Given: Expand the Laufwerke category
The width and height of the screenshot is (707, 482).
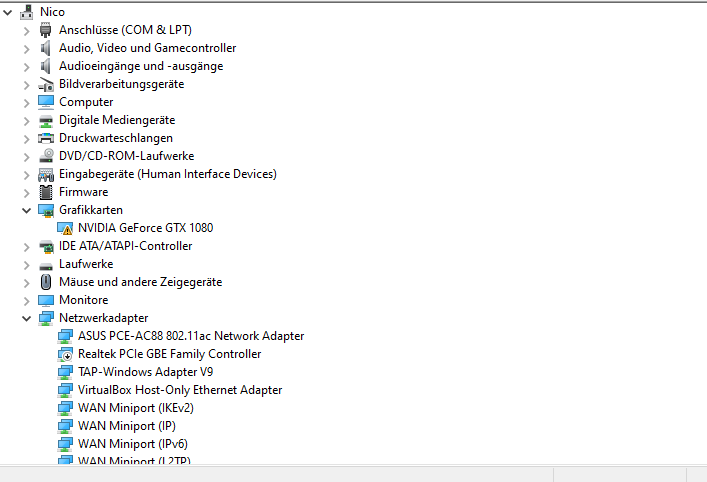Looking at the screenshot, I should (27, 265).
